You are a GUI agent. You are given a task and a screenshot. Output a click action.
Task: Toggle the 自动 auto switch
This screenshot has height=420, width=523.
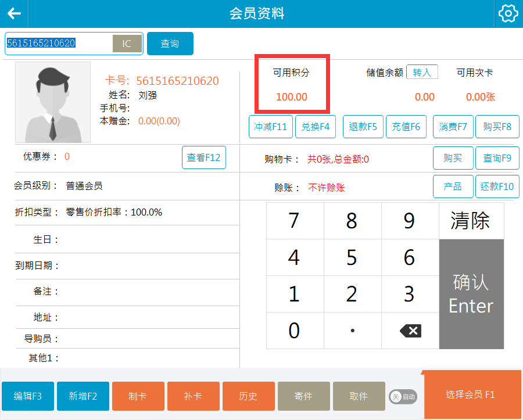[x=403, y=397]
